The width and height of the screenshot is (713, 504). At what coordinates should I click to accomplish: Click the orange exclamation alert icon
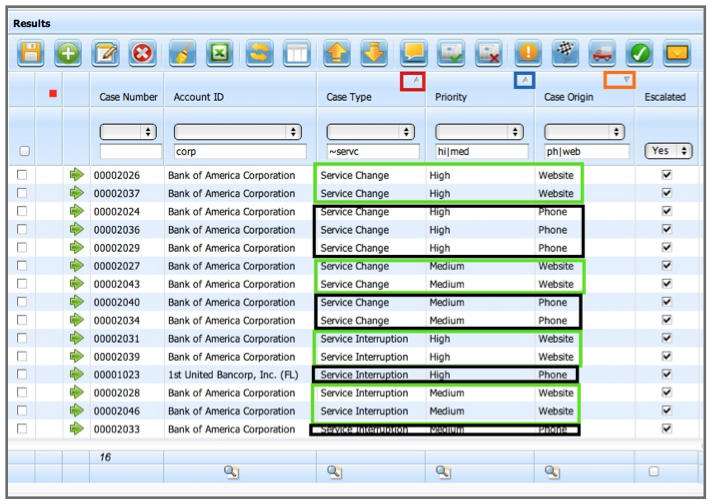pyautogui.click(x=528, y=53)
